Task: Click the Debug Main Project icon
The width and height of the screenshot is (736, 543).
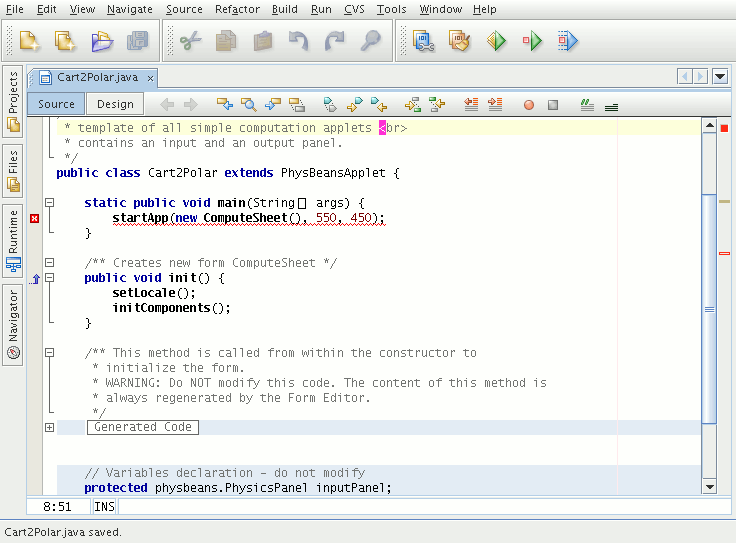Action: [x=568, y=42]
